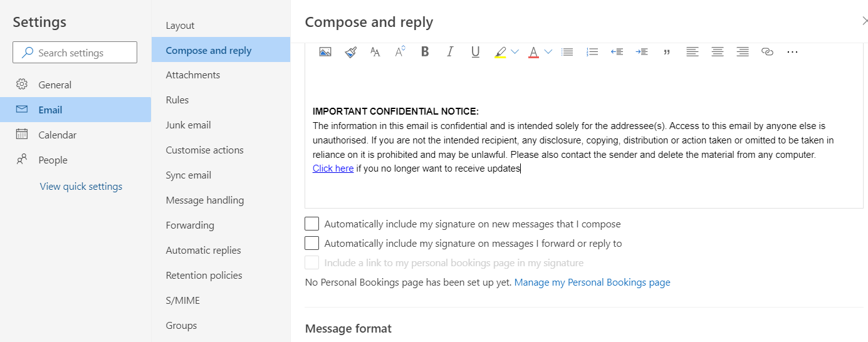Insert a bulleted list in signature
This screenshot has height=342, width=868.
point(567,52)
